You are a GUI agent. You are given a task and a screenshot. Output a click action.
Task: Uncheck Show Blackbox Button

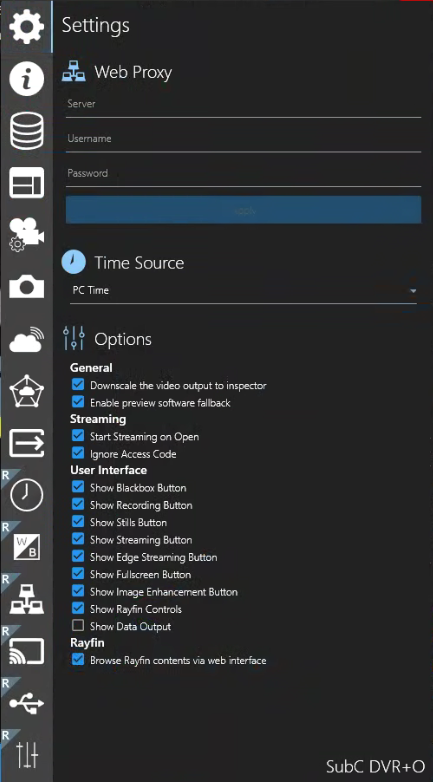pyautogui.click(x=78, y=488)
